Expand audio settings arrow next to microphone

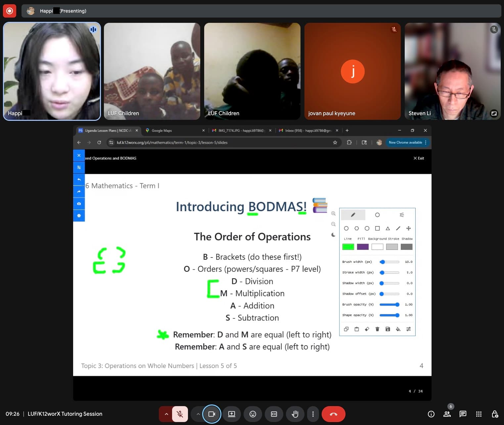166,414
